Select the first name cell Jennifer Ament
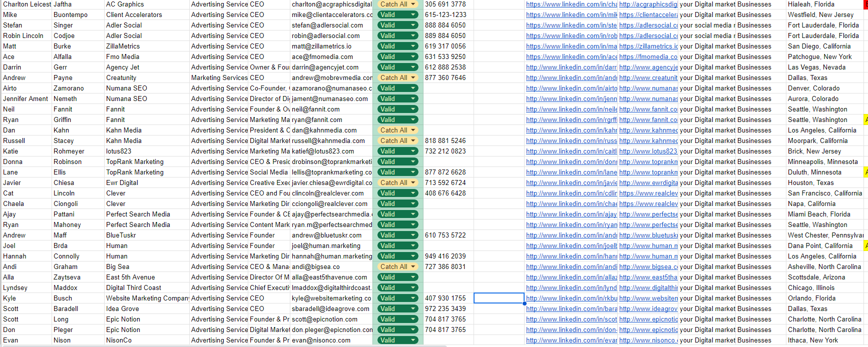Screen dimensions: 868x347 pos(26,98)
